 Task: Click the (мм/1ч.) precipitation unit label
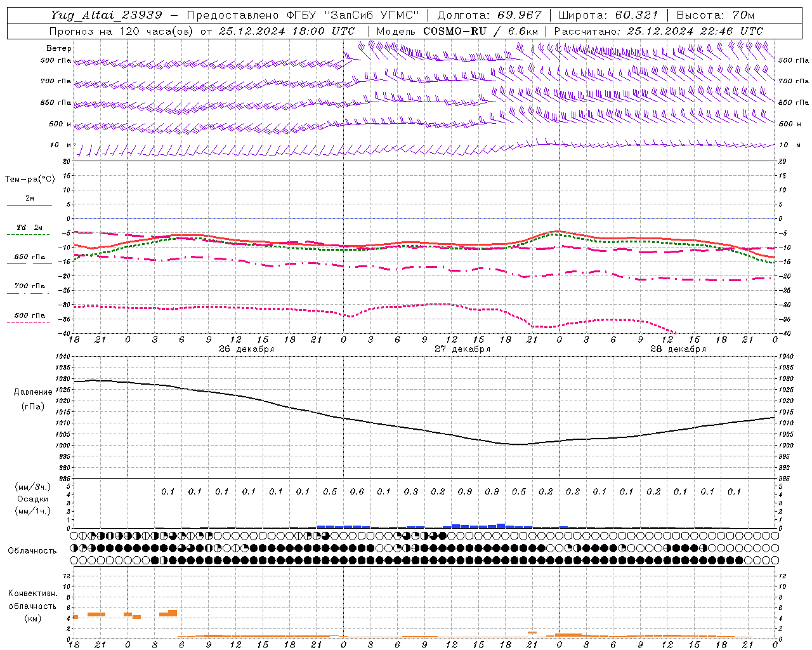pos(32,511)
